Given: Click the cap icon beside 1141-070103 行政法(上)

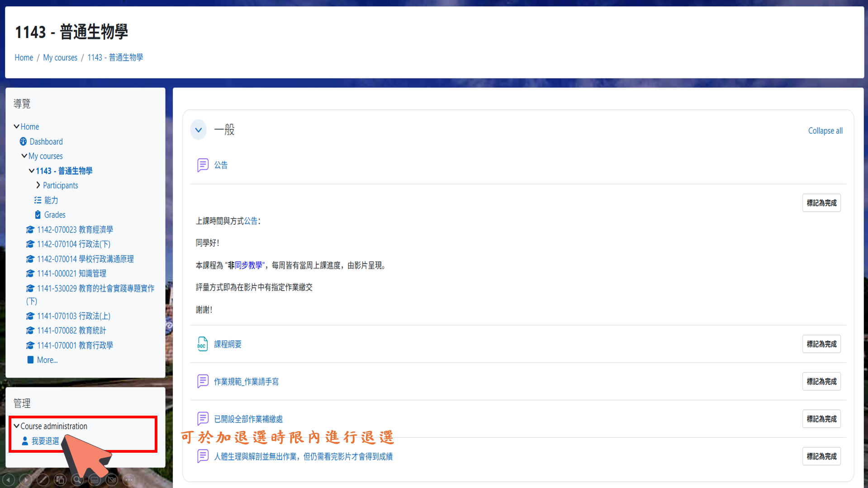Looking at the screenshot, I should [x=30, y=316].
